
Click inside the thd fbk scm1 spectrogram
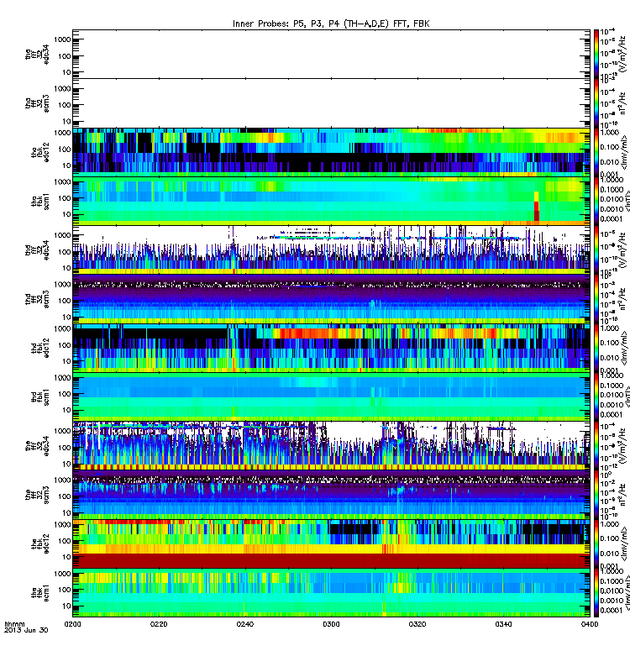[x=331, y=397]
